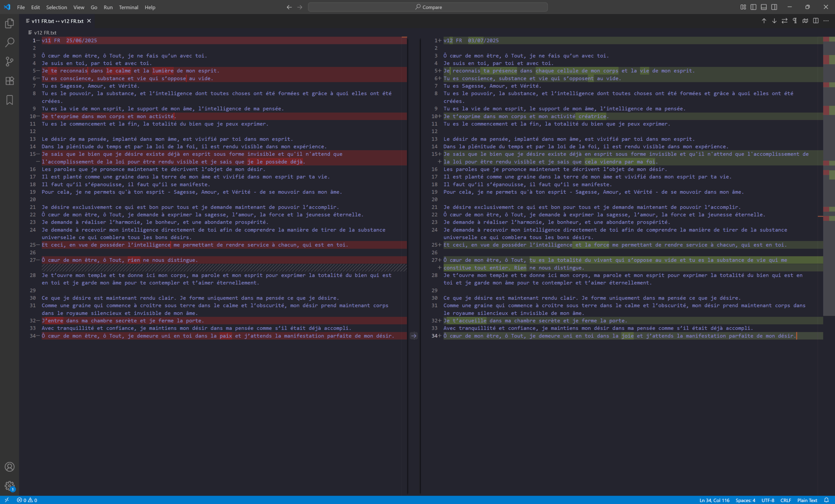835x504 pixels.
Task: Open Customize Layout menu in title bar
Action: point(743,7)
